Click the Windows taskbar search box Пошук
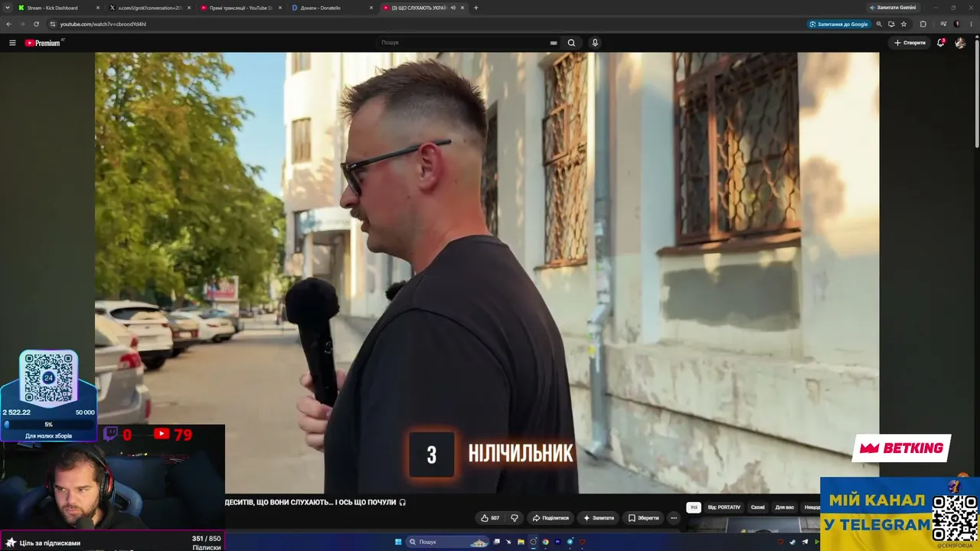980x551 pixels. (449, 542)
